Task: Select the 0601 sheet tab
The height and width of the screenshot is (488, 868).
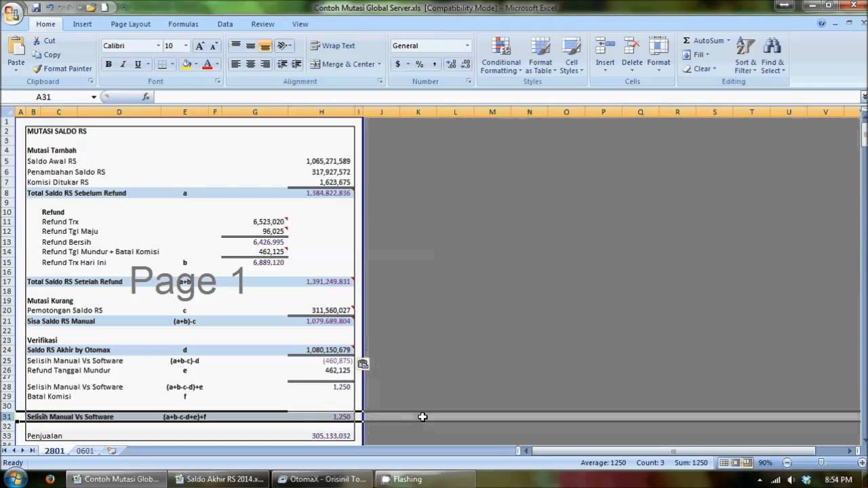Action: [85, 451]
